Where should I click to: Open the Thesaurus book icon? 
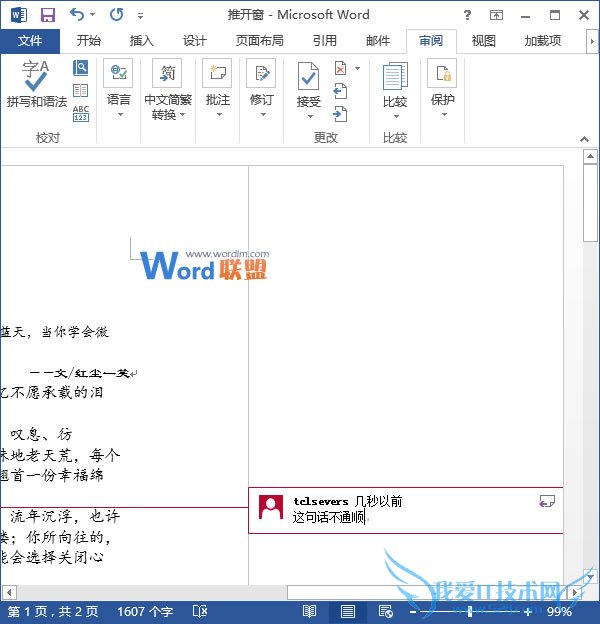(80, 91)
